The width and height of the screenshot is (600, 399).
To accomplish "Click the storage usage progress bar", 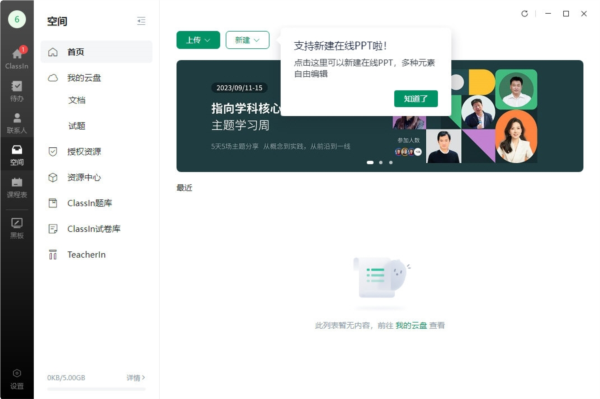I will [x=96, y=389].
